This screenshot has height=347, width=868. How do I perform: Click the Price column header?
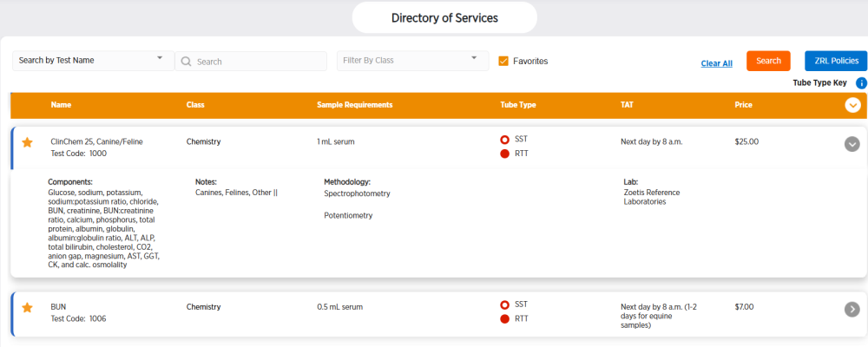pyautogui.click(x=744, y=105)
